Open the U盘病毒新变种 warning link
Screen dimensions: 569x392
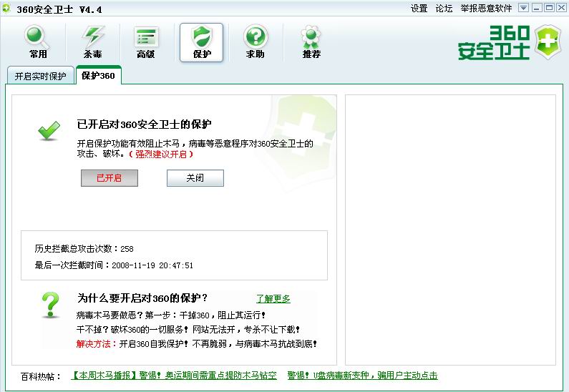(363, 376)
